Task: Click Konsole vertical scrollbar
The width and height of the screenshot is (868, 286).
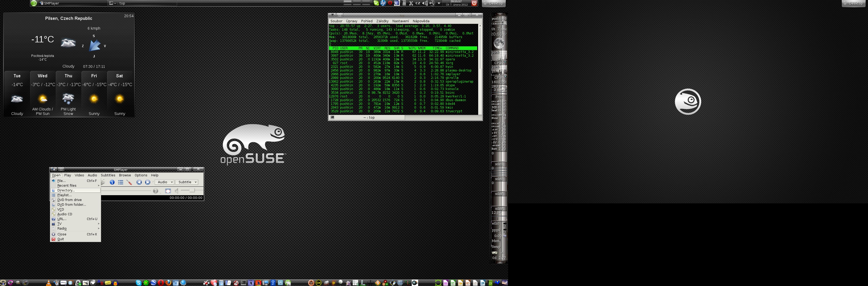Action: [x=480, y=69]
